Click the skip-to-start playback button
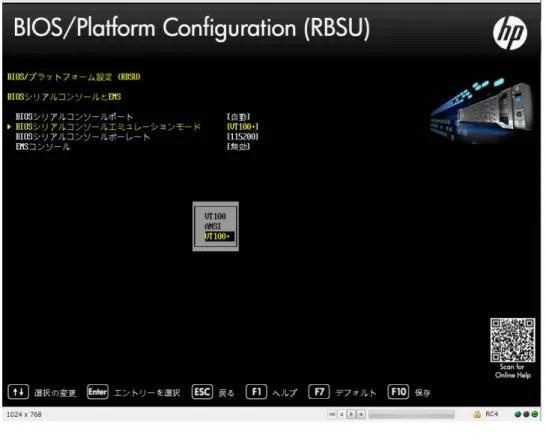Image resolution: width=546 pixels, height=438 pixels. (x=333, y=415)
